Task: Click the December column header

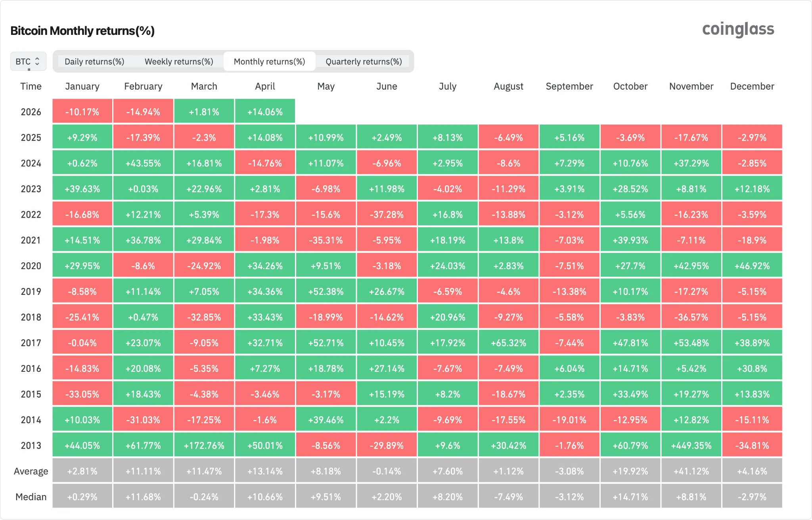Action: (x=752, y=86)
